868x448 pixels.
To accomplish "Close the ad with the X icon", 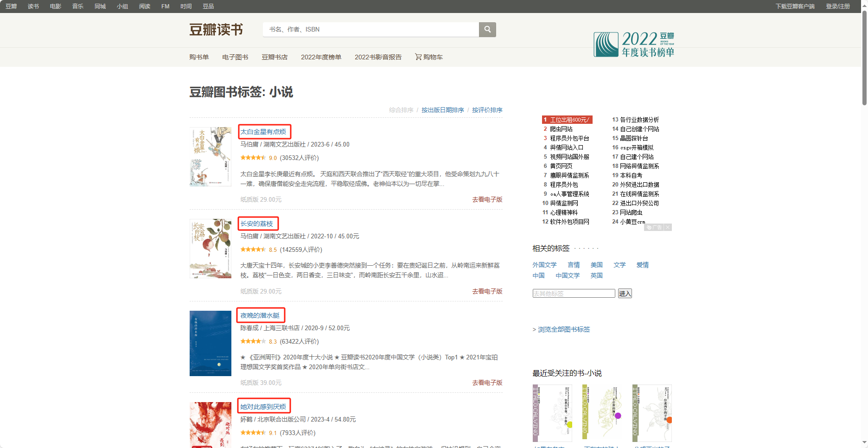I will pos(668,227).
